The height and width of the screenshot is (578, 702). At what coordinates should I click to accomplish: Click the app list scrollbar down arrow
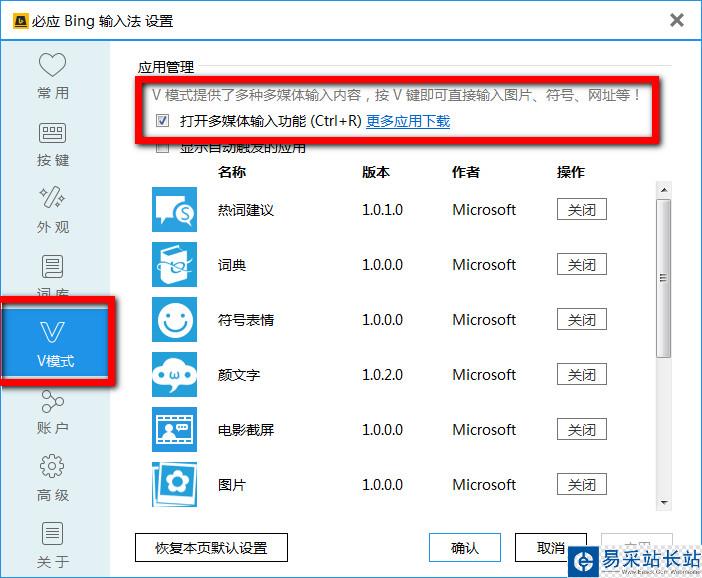tap(664, 502)
